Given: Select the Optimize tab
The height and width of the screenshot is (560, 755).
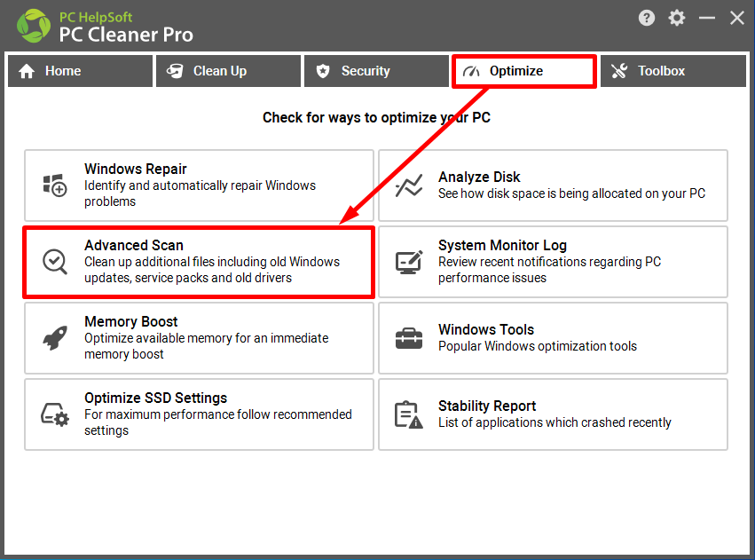Looking at the screenshot, I should (x=524, y=71).
